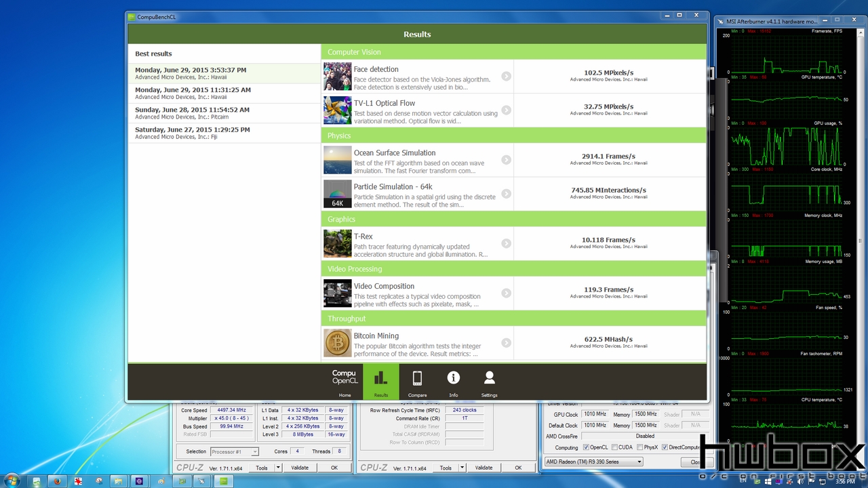Click the purple taskbar icon
The image size is (868, 488).
140,481
